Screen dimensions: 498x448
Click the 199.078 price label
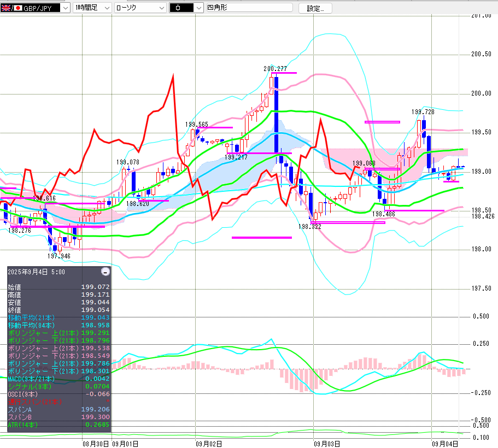pyautogui.click(x=128, y=162)
